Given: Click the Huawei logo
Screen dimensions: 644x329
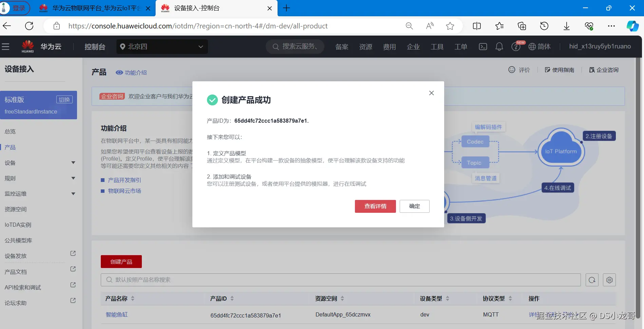Looking at the screenshot, I should [28, 46].
